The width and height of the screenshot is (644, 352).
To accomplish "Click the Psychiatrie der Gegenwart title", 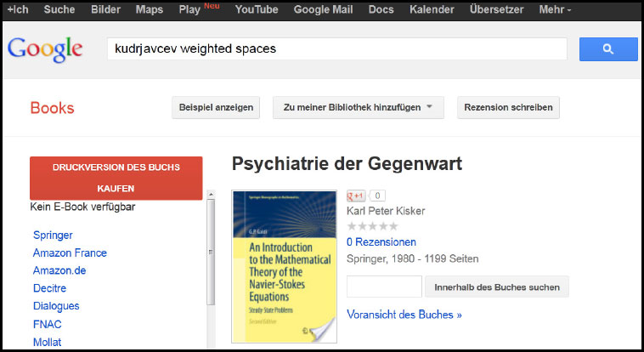I will 347,163.
